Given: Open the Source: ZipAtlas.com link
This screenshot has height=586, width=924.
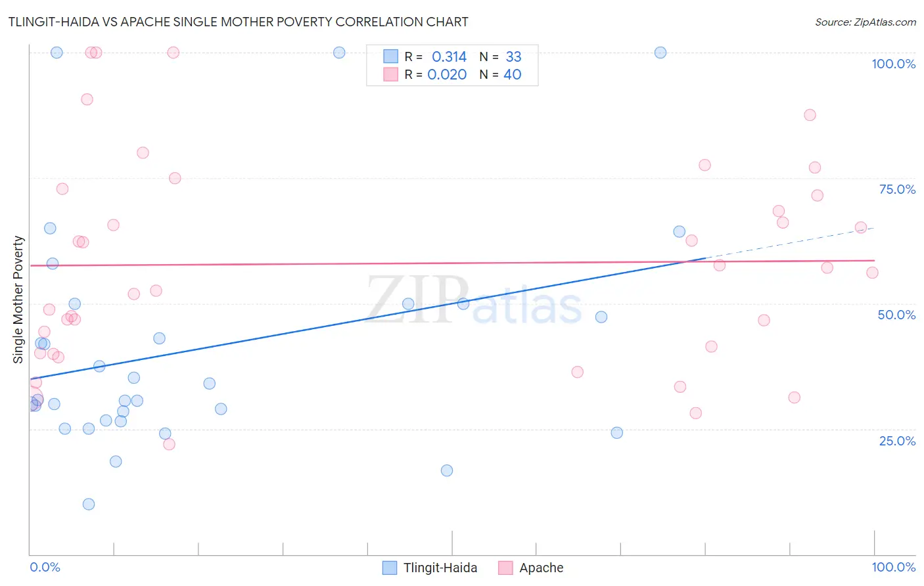Looking at the screenshot, I should pyautogui.click(x=866, y=22).
